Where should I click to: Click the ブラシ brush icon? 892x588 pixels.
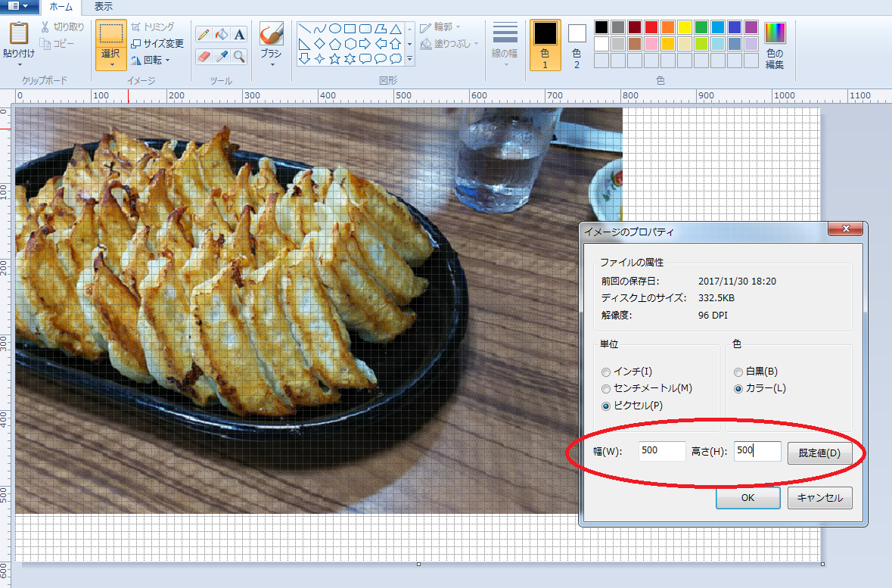(272, 33)
